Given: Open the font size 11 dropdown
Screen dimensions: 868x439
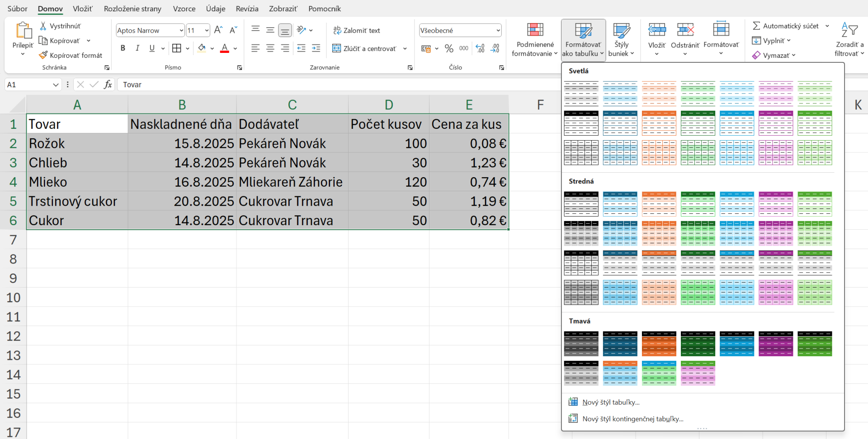Looking at the screenshot, I should tap(207, 30).
